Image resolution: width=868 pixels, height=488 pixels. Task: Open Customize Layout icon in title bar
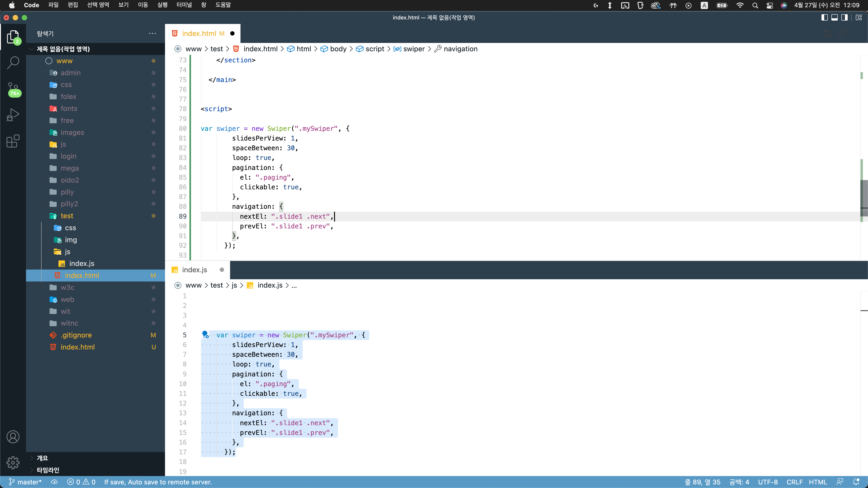coord(859,18)
